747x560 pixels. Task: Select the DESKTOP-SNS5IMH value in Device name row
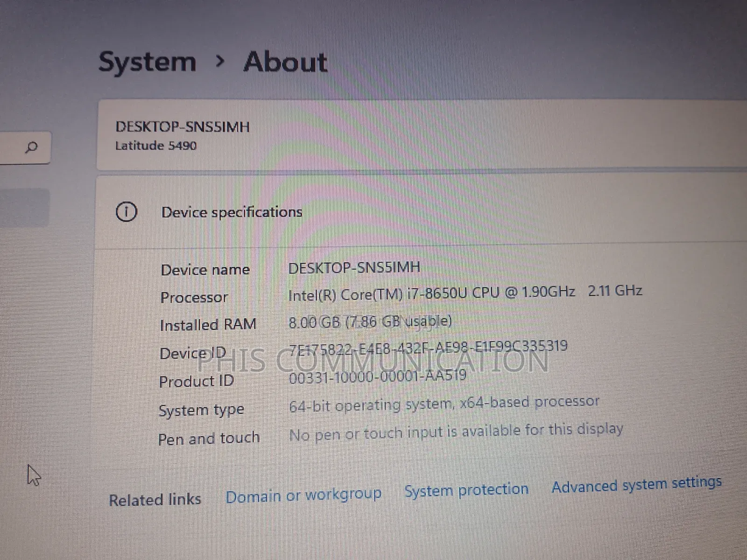[x=354, y=268]
